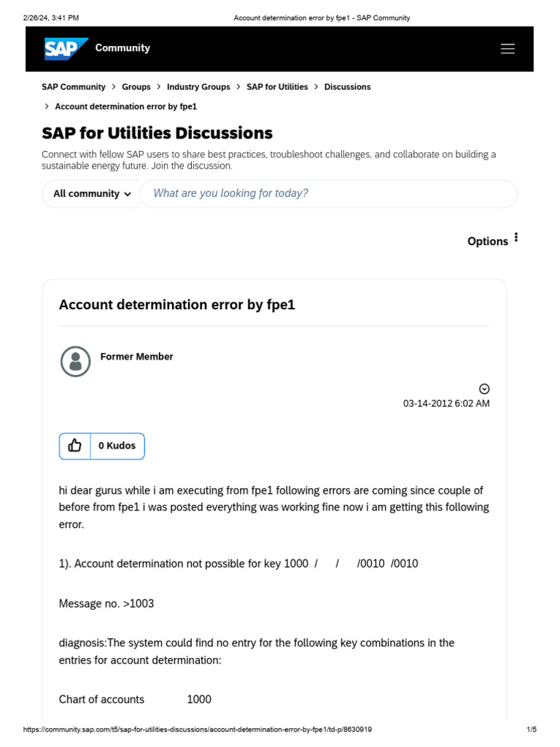The image size is (560, 747).
Task: Open the post actions circled chevron
Action: coord(484,390)
